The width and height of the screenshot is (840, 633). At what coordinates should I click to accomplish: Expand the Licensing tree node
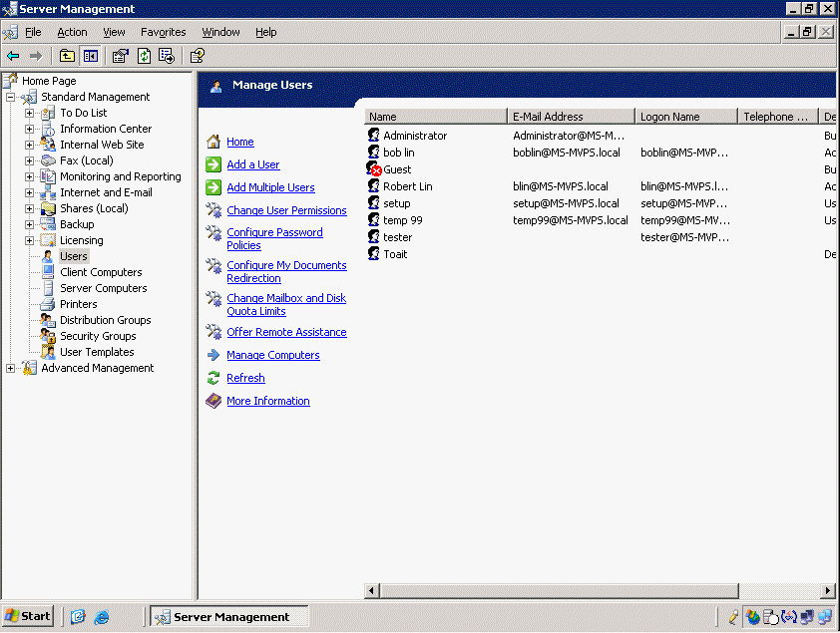(30, 241)
